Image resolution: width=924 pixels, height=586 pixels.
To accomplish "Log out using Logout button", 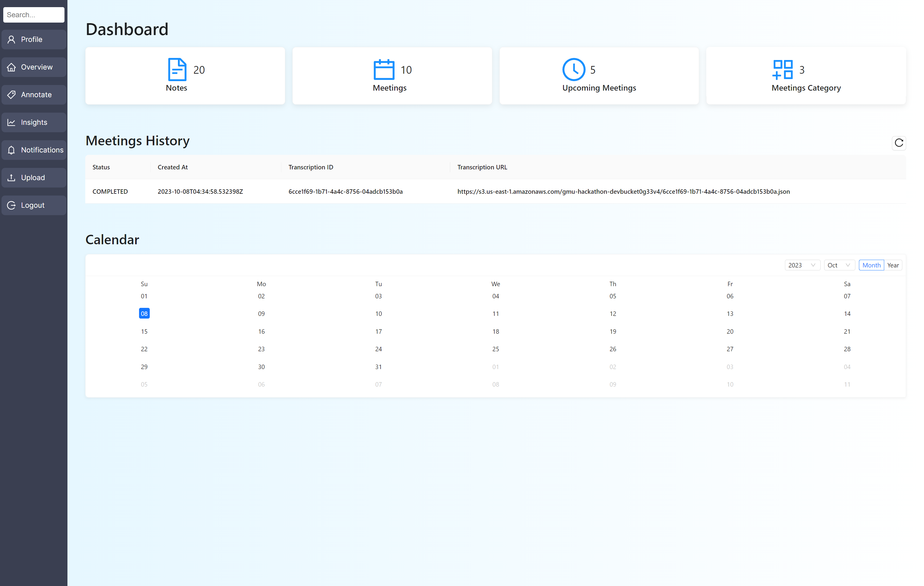I will 34,205.
